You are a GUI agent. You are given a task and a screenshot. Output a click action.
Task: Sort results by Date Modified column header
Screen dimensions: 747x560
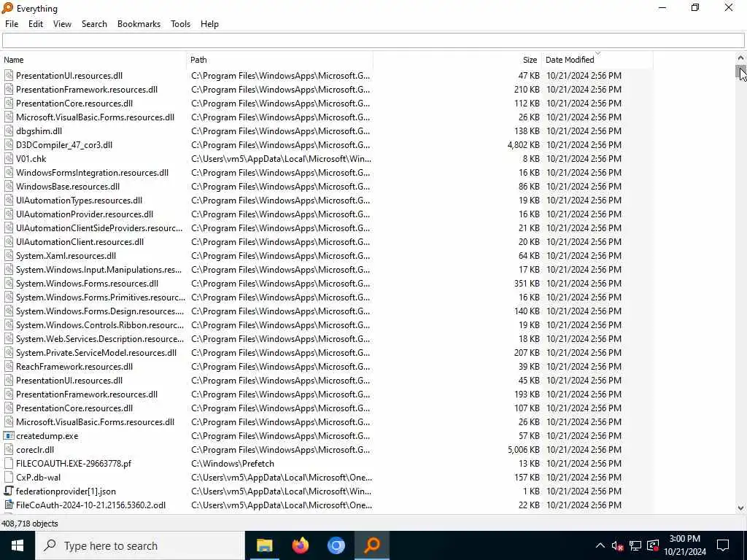tap(597, 60)
